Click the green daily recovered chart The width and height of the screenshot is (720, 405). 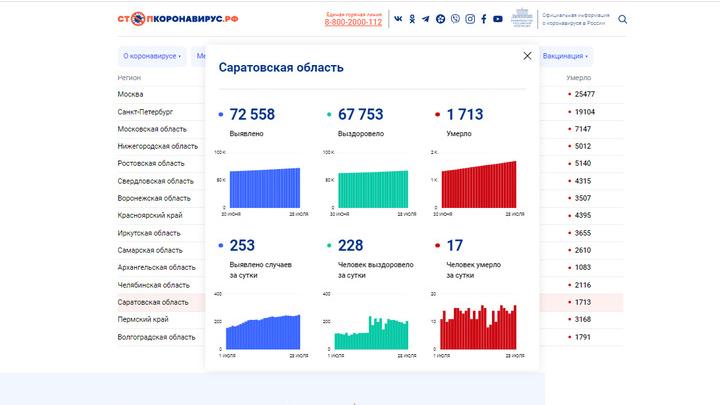point(371,332)
